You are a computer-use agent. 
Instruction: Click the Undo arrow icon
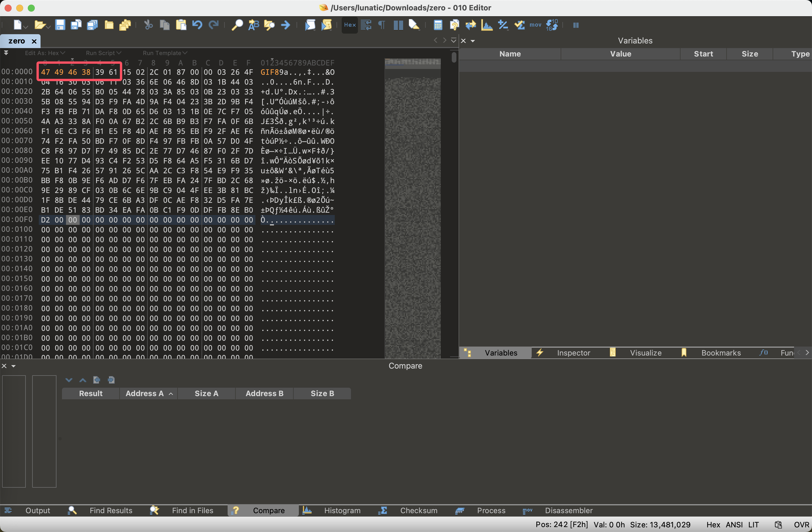point(197,25)
